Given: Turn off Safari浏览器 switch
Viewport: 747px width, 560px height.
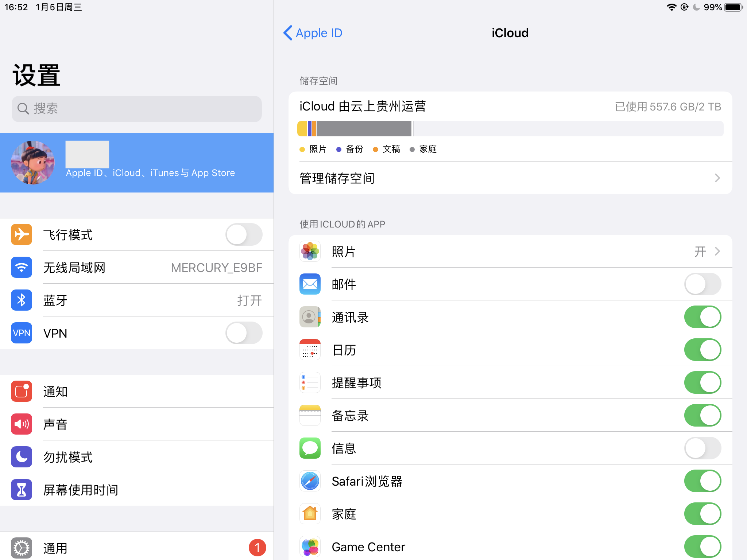Looking at the screenshot, I should pyautogui.click(x=703, y=481).
